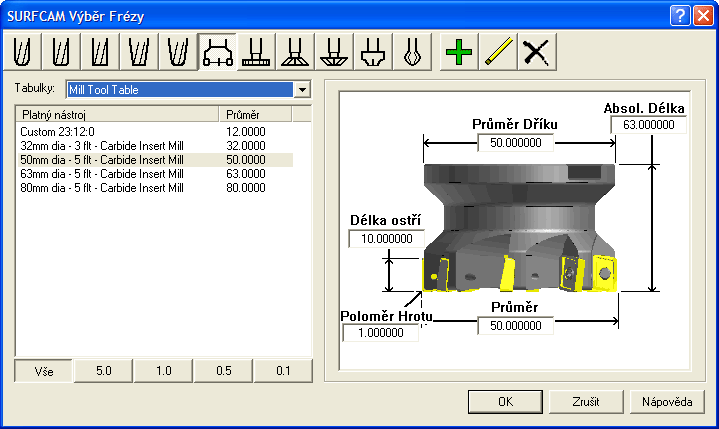719x429 pixels.
Task: Click the Poloměr Hrotu value field
Action: [x=381, y=333]
